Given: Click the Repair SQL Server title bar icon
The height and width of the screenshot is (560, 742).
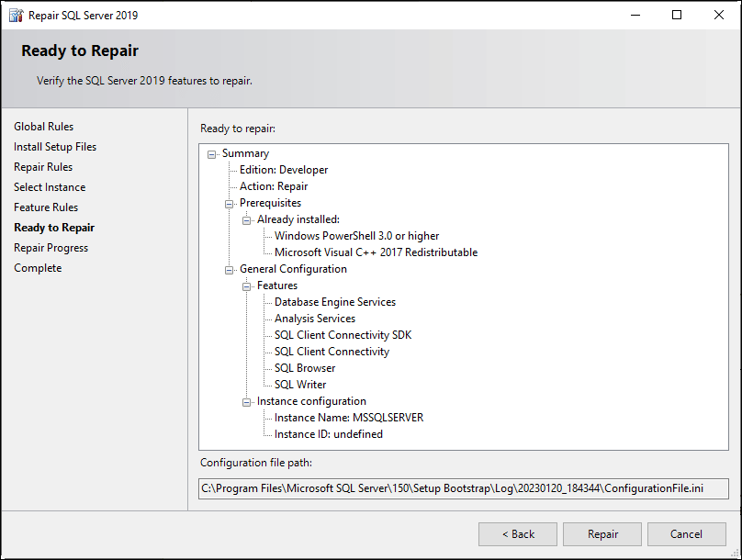Looking at the screenshot, I should (x=17, y=15).
